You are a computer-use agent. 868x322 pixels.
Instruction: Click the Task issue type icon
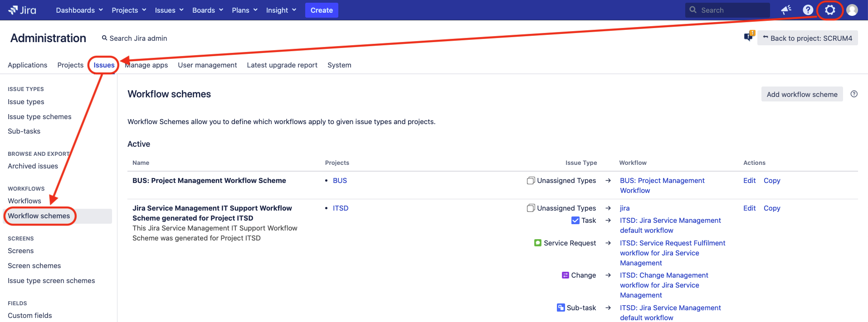tap(575, 221)
